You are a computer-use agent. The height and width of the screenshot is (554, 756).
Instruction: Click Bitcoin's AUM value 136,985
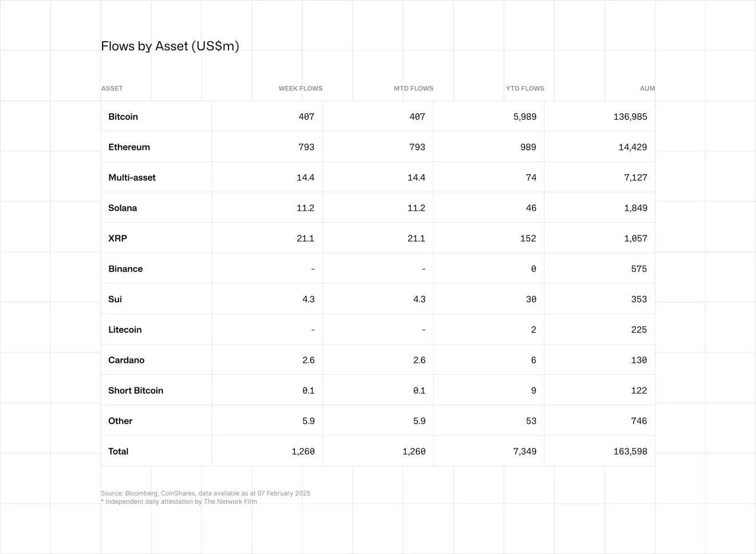coord(630,117)
